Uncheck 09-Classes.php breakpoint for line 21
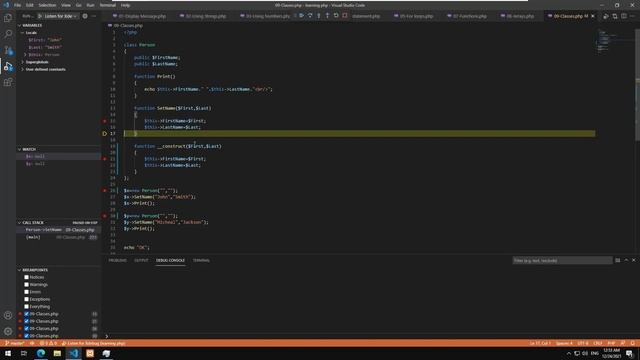The width and height of the screenshot is (640, 360). tap(27, 321)
